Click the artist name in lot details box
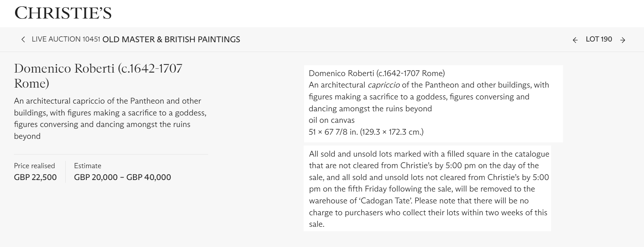The height and width of the screenshot is (247, 644). 377,73
